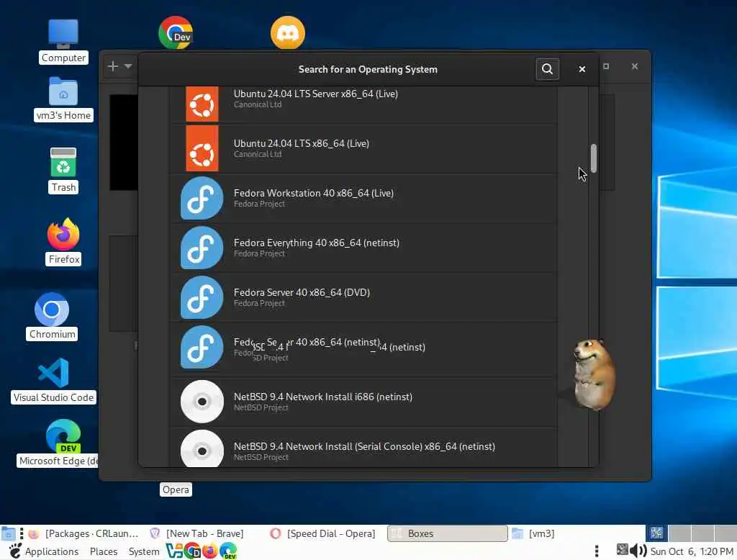737x560 pixels.
Task: Select Ubuntu 24.04 LTS x86_64 (Live) title
Action: tap(302, 143)
